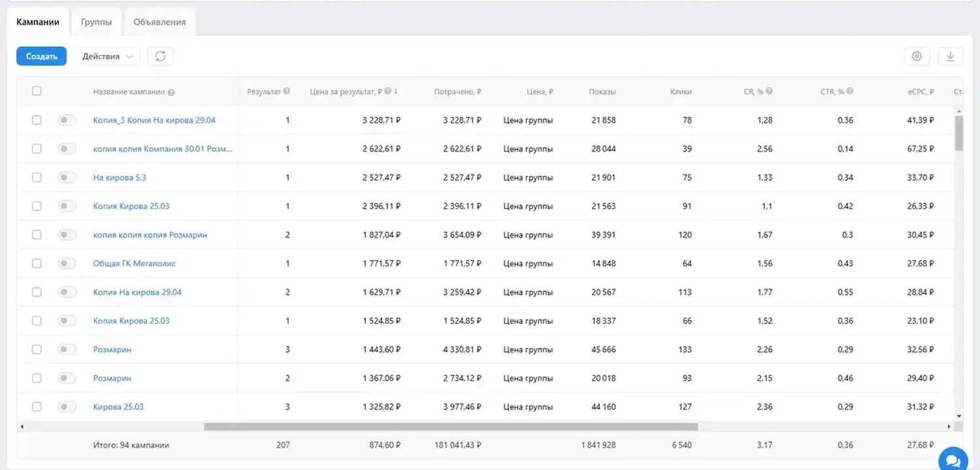Image resolution: width=980 pixels, height=470 pixels.
Task: Switch to the Объявления tab
Action: pos(159,22)
